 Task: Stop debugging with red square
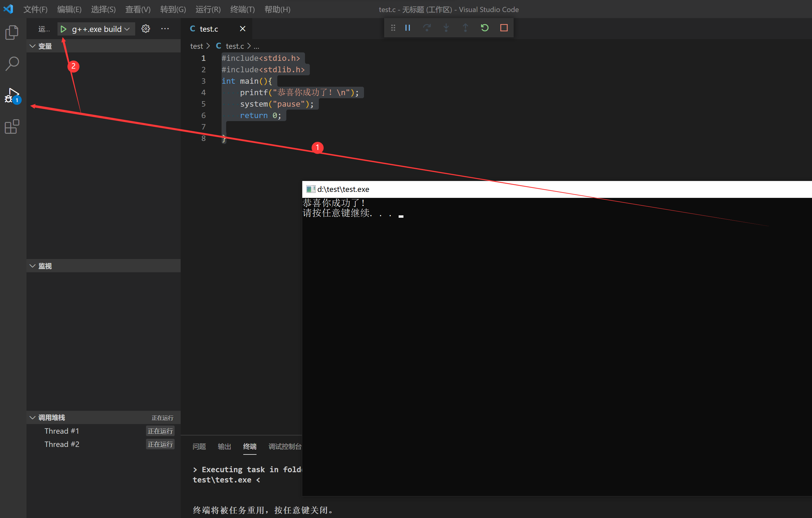pyautogui.click(x=504, y=28)
